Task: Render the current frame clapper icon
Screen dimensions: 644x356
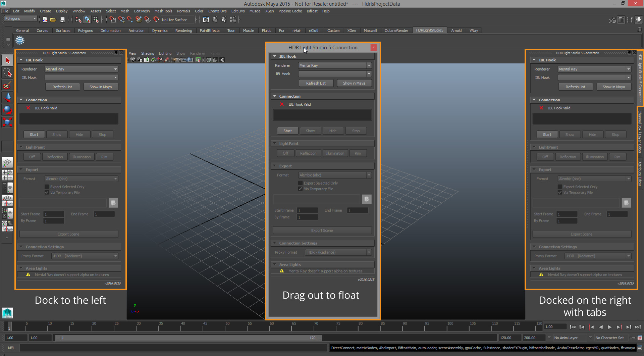Action: click(215, 20)
